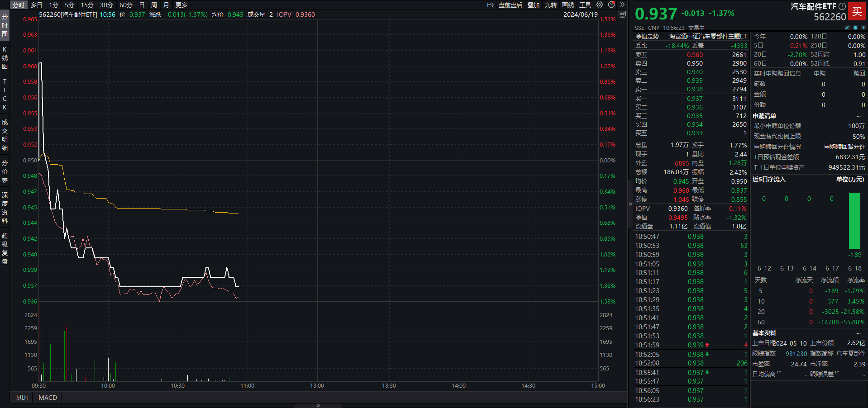Click the WP monitor icon
Viewport: 868px width, 408px height.
click(x=622, y=14)
